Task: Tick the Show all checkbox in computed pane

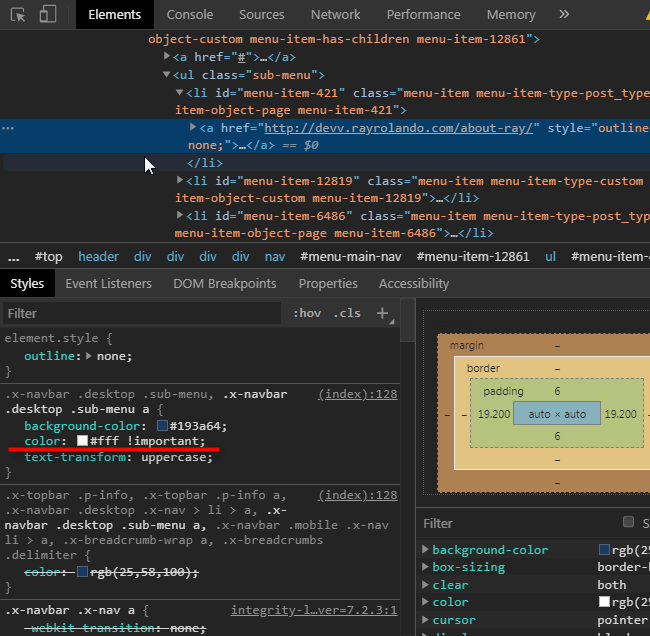Action: point(628,522)
